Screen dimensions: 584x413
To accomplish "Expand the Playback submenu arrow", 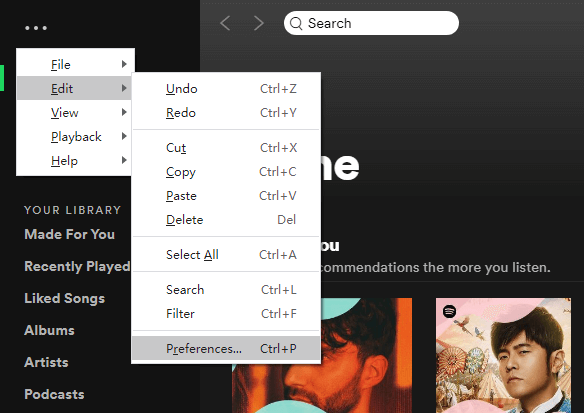I will 124,136.
